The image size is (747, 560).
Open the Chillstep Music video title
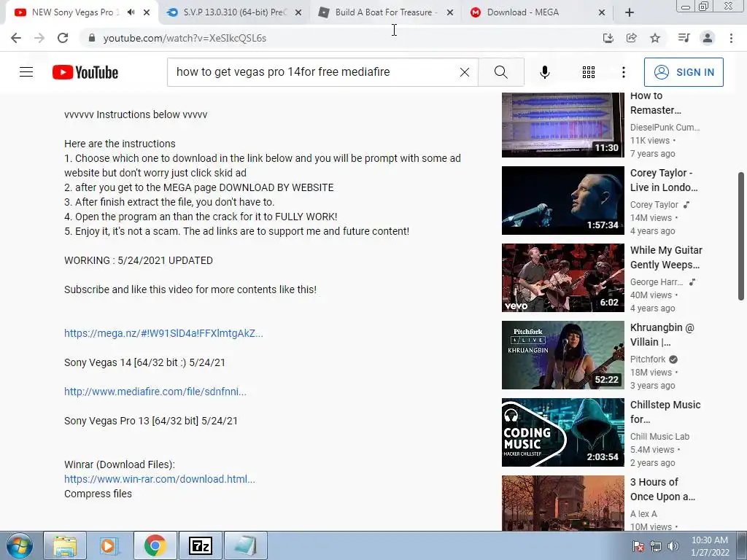coord(665,412)
